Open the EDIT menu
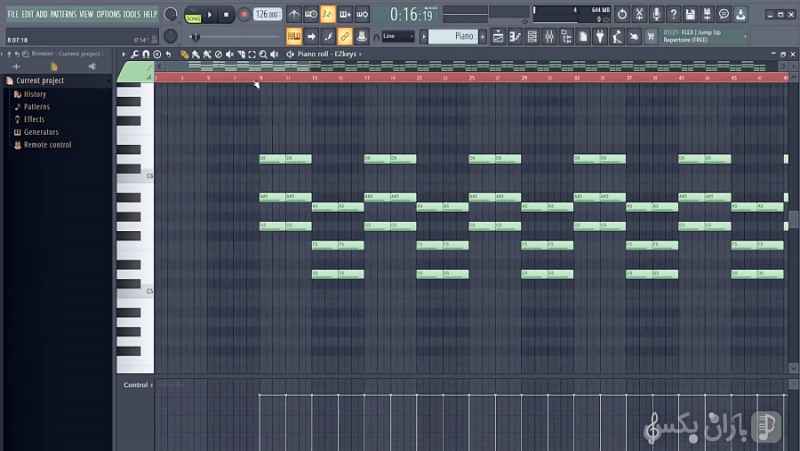800x451 pixels. tap(28, 14)
